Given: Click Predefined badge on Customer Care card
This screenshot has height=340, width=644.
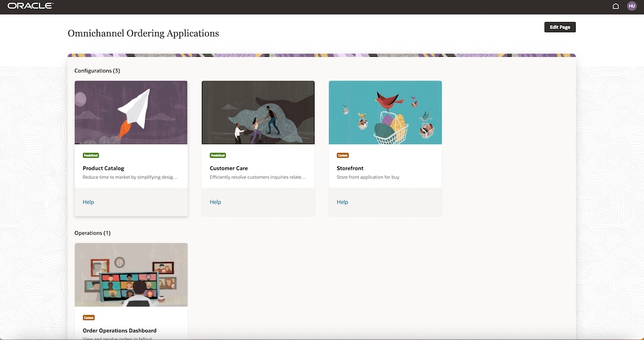Looking at the screenshot, I should [x=218, y=156].
